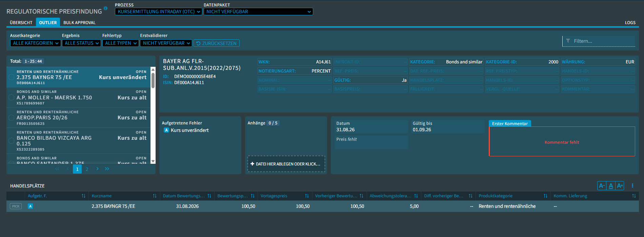Switch to Übersicht tab
Viewport: 644px width, 237px height.
coord(21,22)
